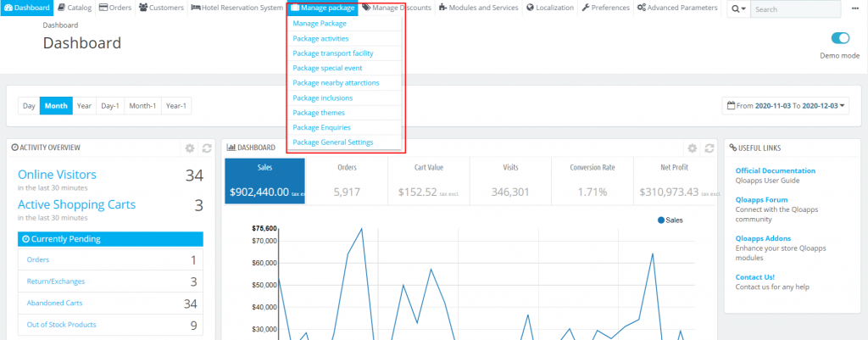Select the Month-1 period button
The image size is (868, 340).
(x=142, y=106)
